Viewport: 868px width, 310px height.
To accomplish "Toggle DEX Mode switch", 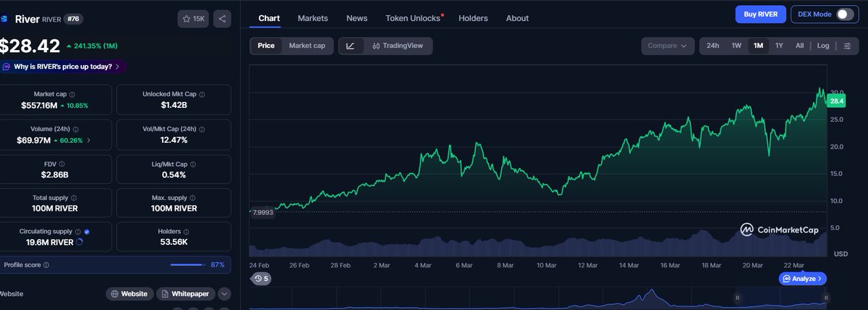I will click(x=843, y=14).
